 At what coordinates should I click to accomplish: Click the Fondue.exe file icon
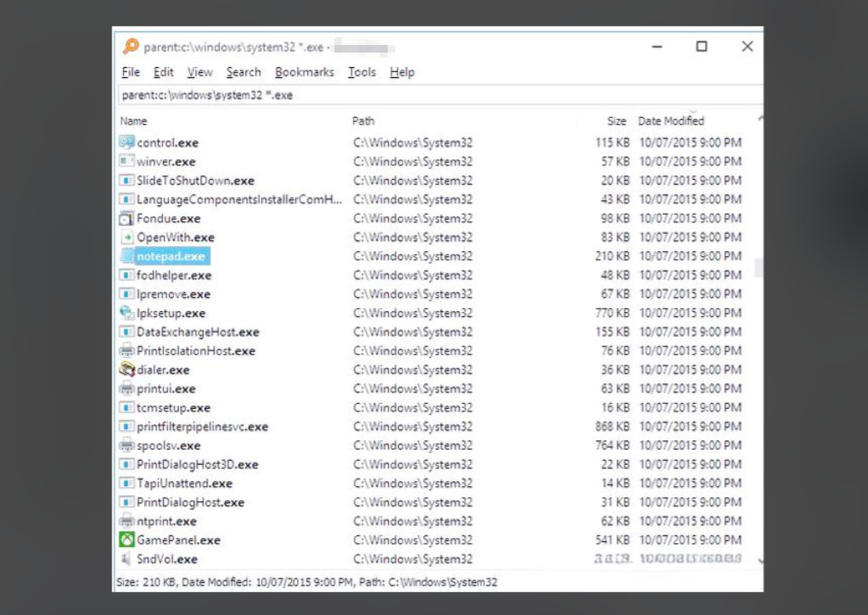pos(126,219)
